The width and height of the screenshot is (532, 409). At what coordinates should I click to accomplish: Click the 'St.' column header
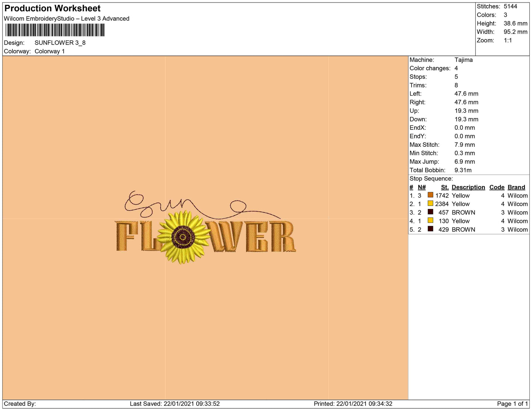click(x=445, y=187)
